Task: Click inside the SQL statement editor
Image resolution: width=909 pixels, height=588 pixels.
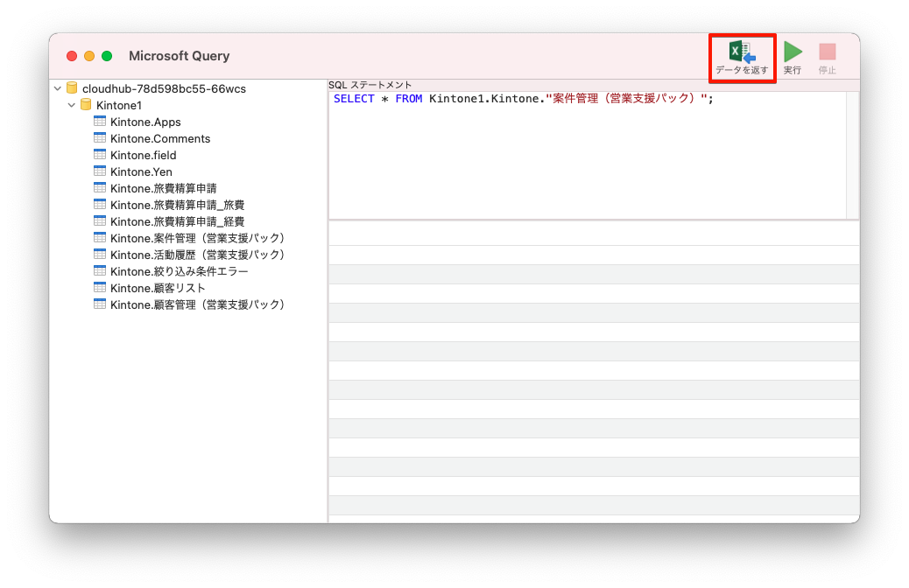Action: coord(587,155)
